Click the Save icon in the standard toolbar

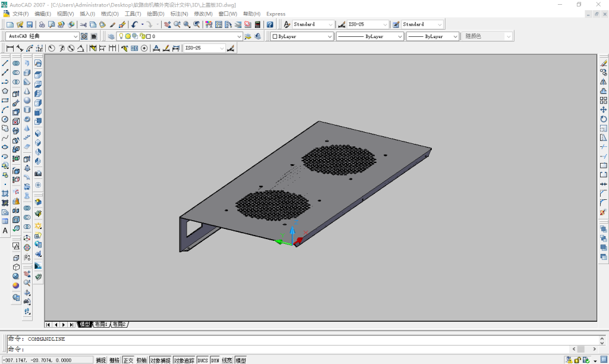[x=29, y=24]
